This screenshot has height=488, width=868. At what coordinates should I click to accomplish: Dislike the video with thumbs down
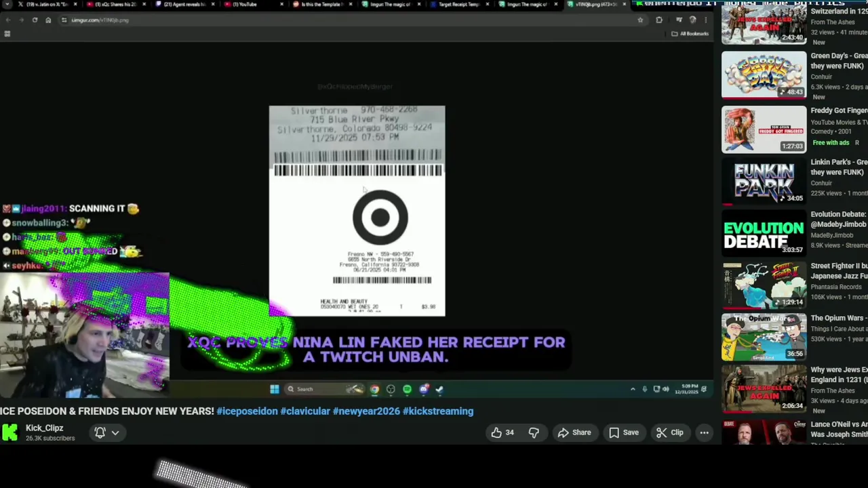(x=534, y=432)
